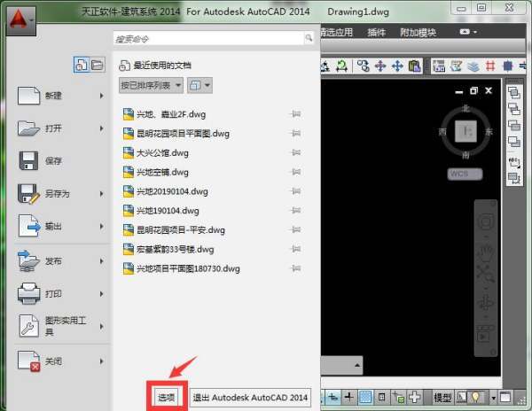Expand the 新建 submenu arrow
Screen dimensions: 532x411
[101, 96]
